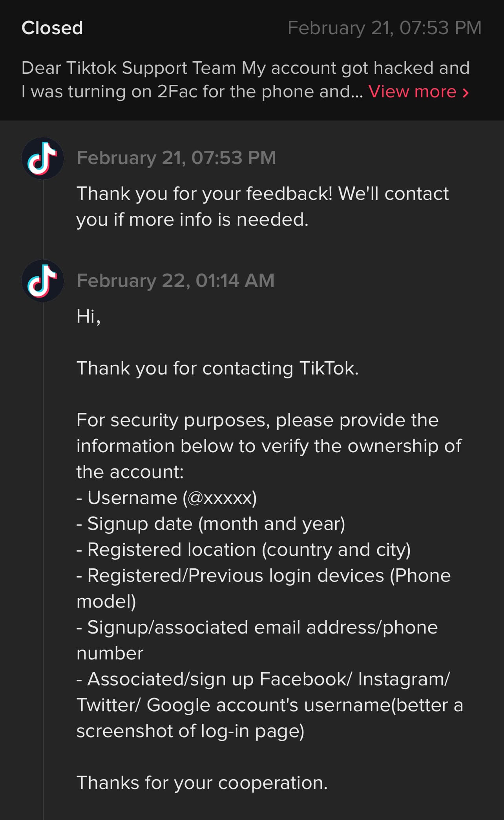Tap the TikTok avatar beside February 22 reply
This screenshot has width=504, height=820.
(x=42, y=281)
